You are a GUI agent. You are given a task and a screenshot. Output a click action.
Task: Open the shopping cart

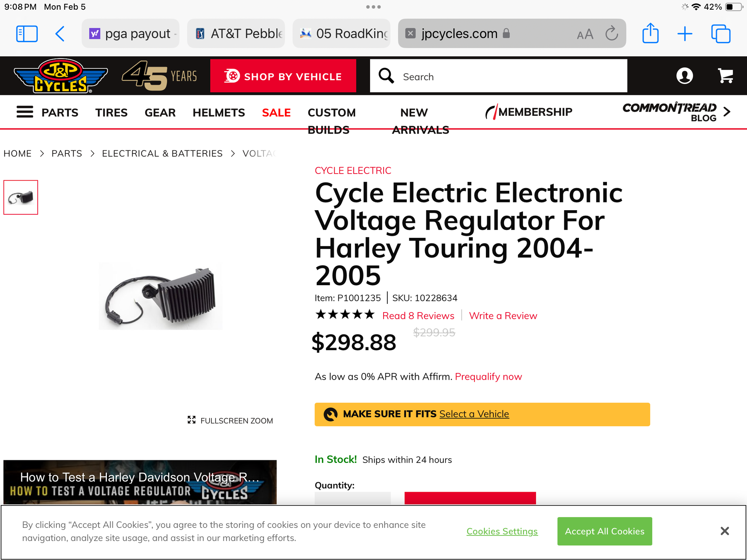coord(725,76)
